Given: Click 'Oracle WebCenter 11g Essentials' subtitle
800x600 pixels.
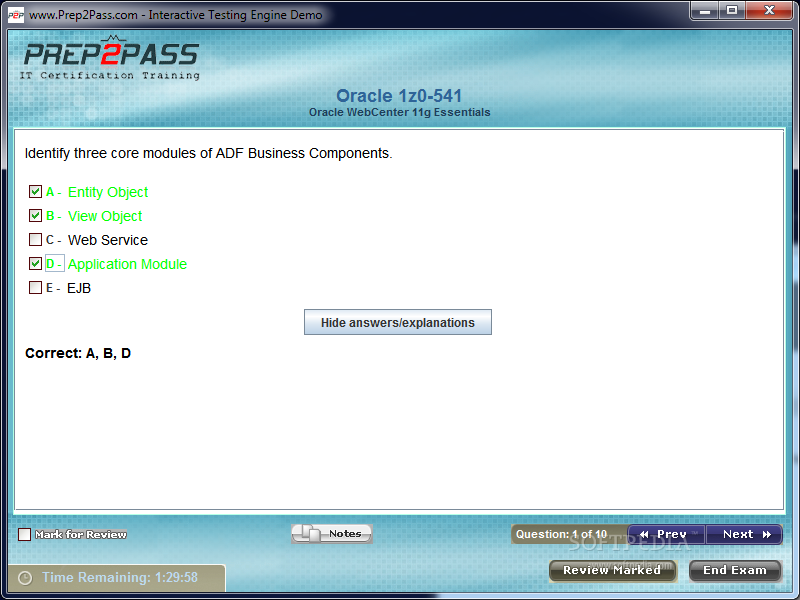Looking at the screenshot, I should tap(399, 112).
